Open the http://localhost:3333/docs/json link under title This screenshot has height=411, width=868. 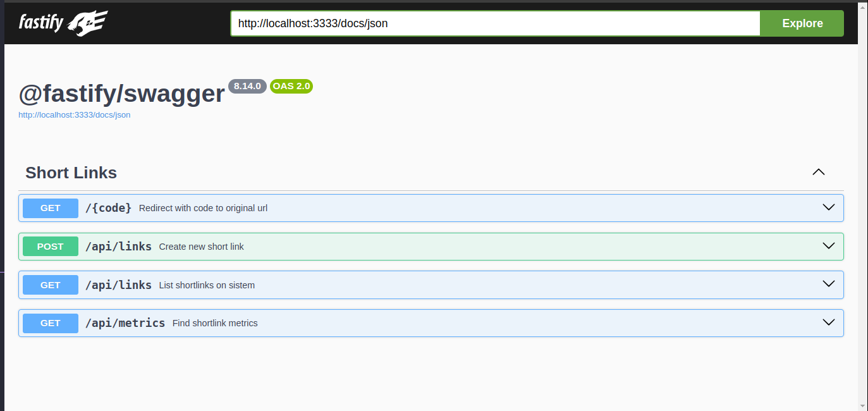coord(75,115)
